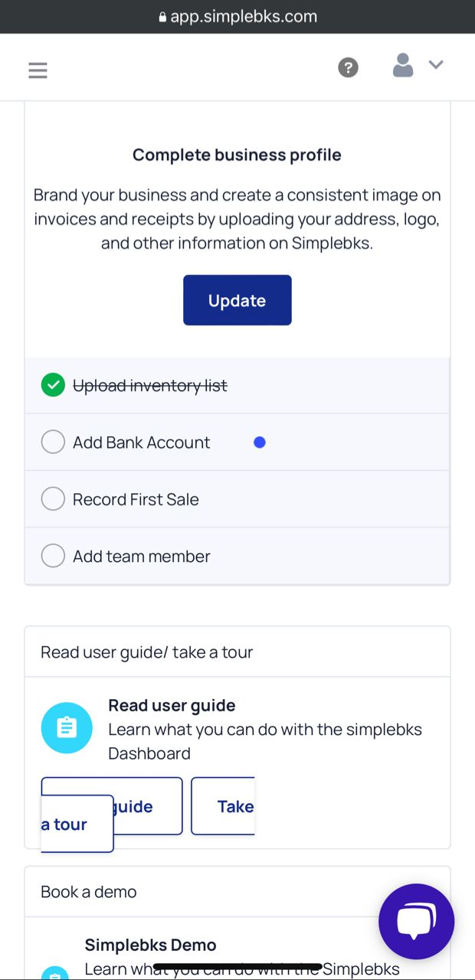Click the user guide button

pyautogui.click(x=112, y=806)
